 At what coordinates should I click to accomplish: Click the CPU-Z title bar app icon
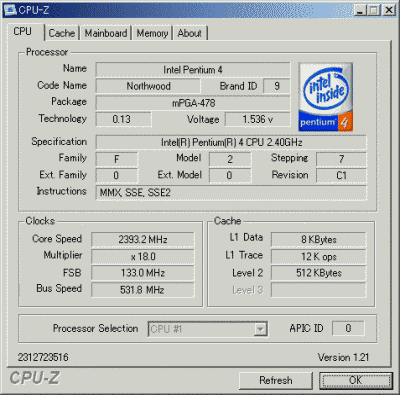click(10, 10)
